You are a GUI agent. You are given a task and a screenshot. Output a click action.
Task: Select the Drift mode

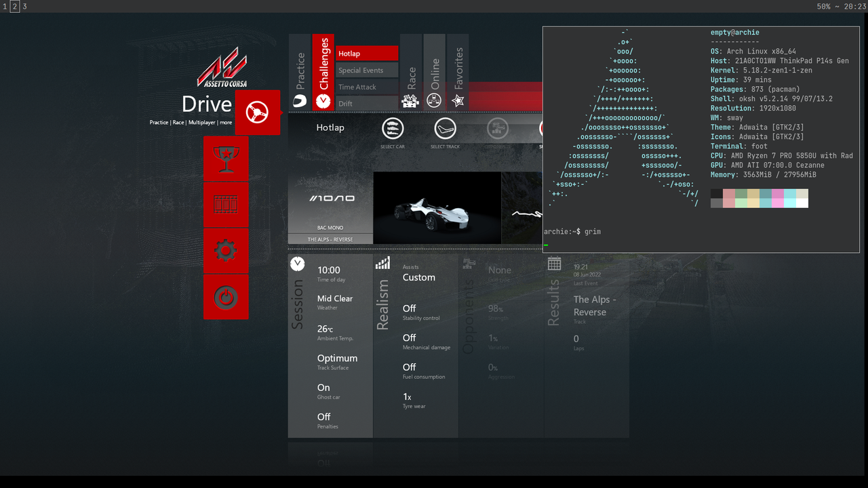coord(367,103)
